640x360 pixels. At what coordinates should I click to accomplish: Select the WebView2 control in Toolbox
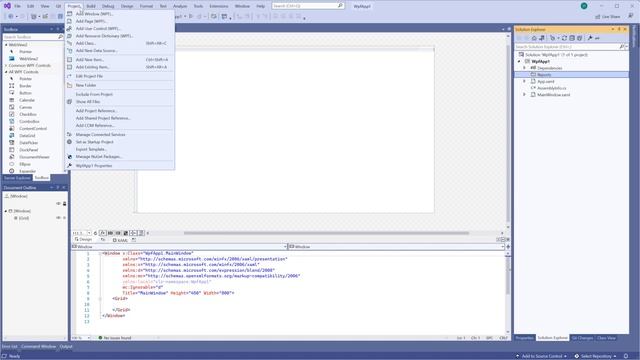point(28,59)
